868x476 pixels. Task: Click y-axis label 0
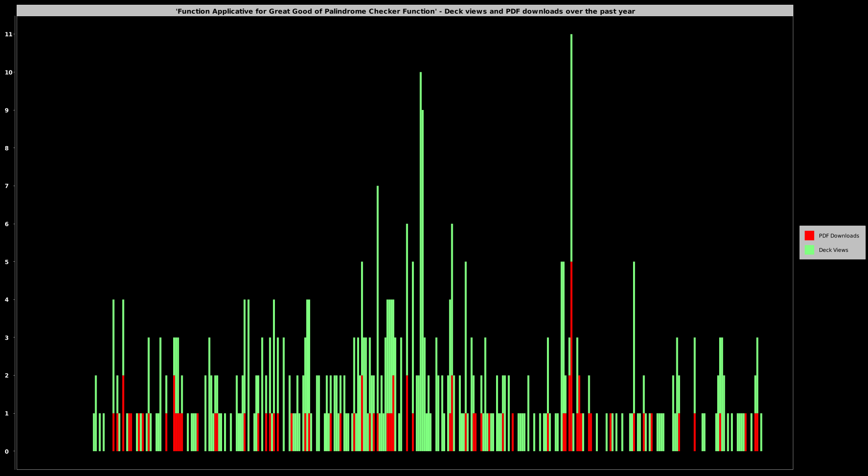(7, 451)
